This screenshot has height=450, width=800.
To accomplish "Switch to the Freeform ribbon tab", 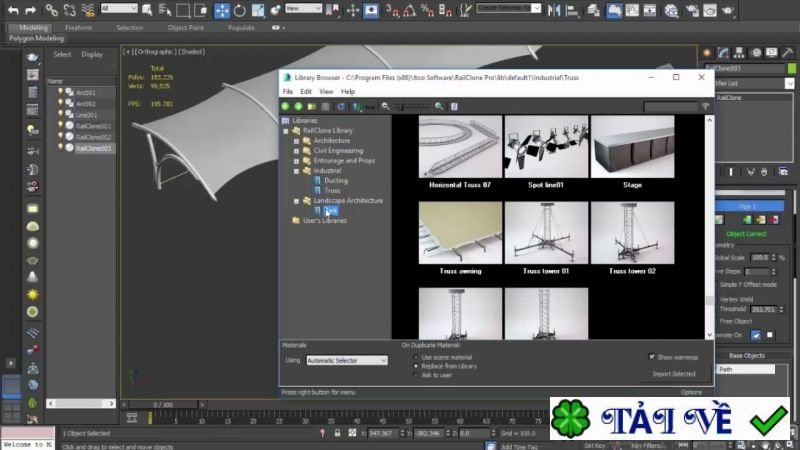I will coord(79,27).
